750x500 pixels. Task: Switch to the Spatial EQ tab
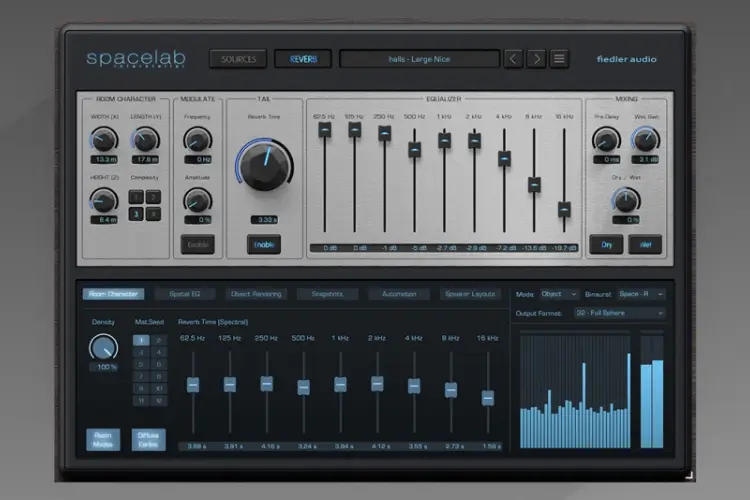pyautogui.click(x=185, y=294)
